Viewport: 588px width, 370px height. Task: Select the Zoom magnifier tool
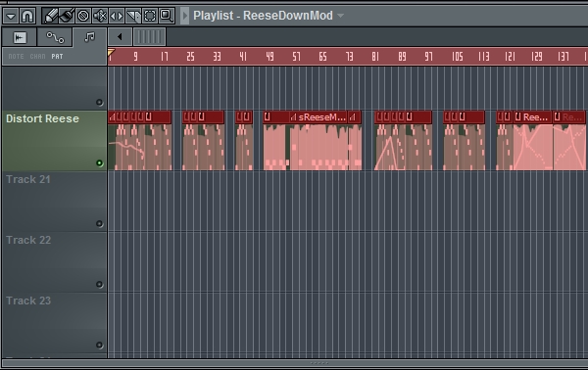click(x=167, y=16)
